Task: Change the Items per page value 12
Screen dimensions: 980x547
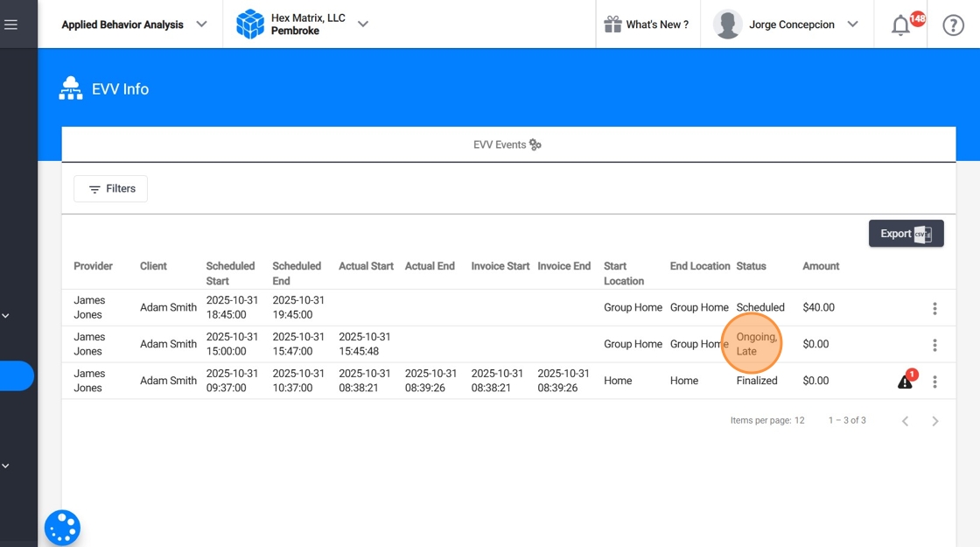Action: point(800,420)
